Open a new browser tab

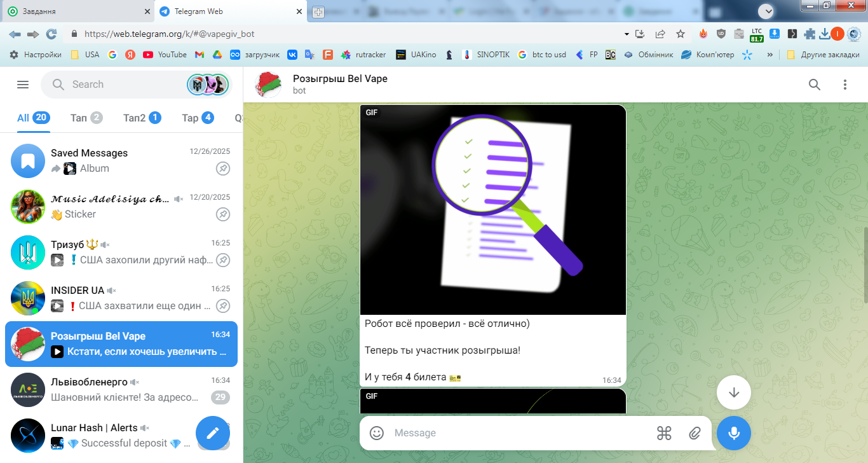click(318, 11)
